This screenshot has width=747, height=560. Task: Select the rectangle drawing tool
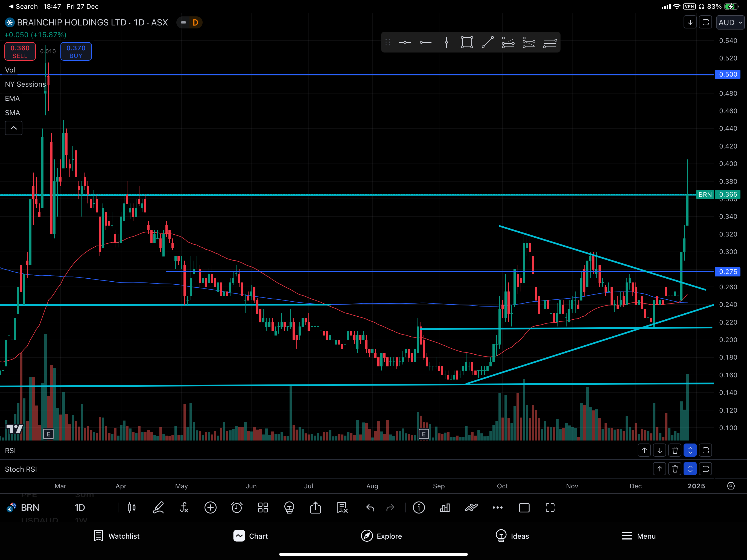coord(467,42)
